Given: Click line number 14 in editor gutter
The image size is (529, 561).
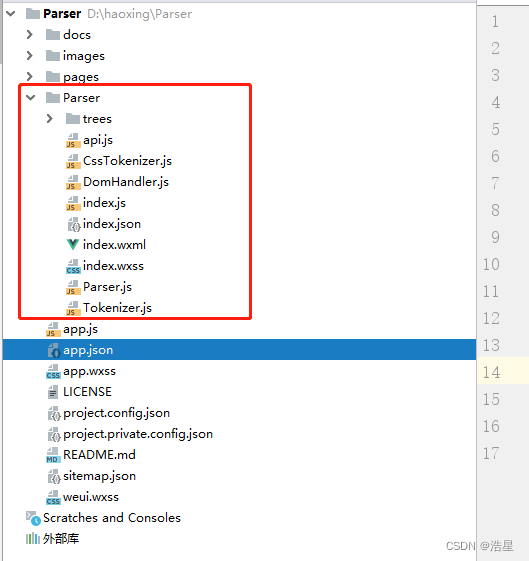Looking at the screenshot, I should click(x=491, y=372).
